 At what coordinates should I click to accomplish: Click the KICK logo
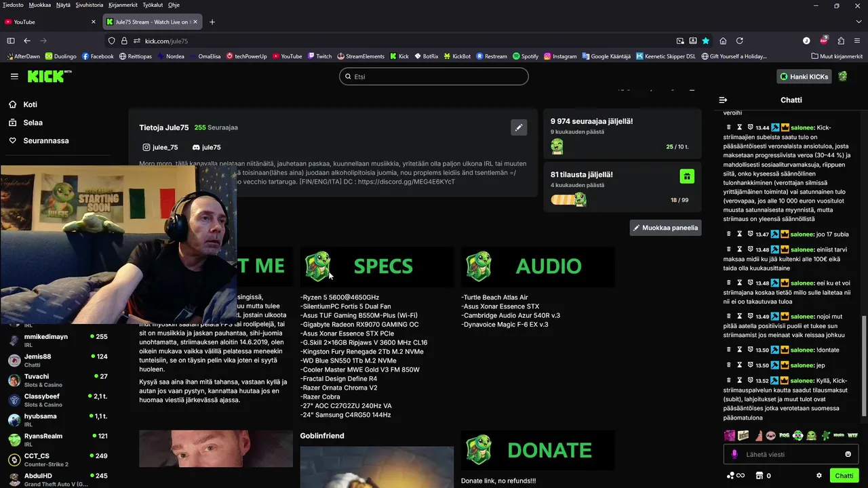50,76
